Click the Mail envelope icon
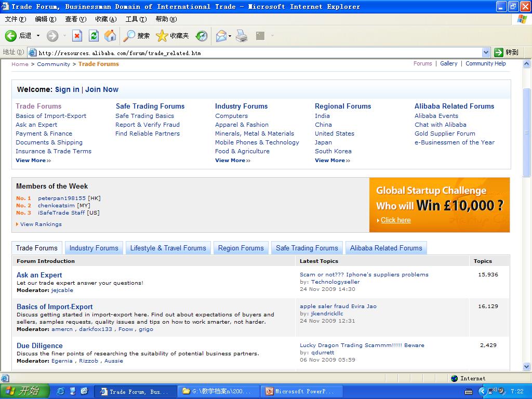 pos(221,36)
